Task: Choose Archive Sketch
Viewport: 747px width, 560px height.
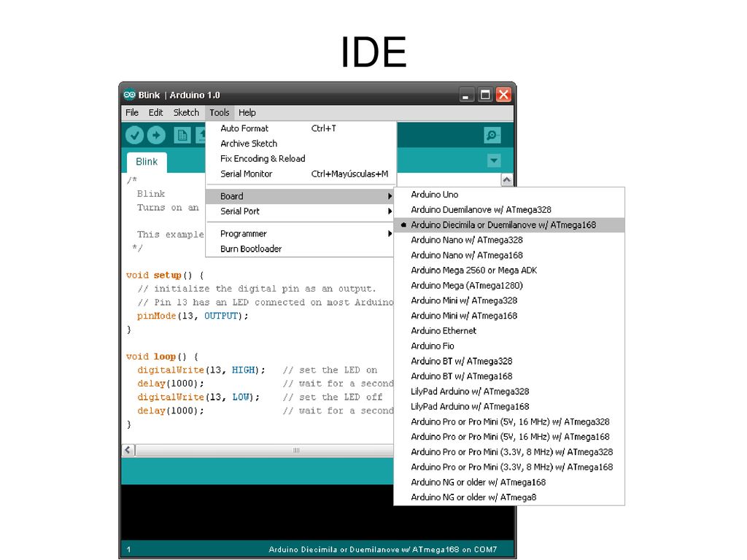Action: click(301, 144)
